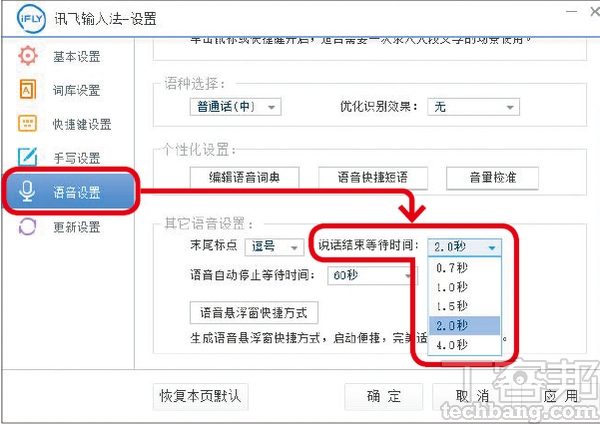Choose 1.5秒 in the list
Screen dimensions: 600x424
coord(465,306)
